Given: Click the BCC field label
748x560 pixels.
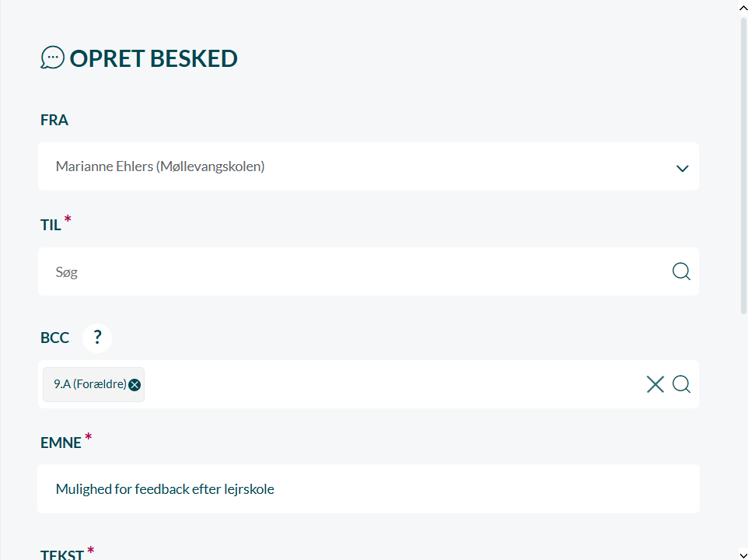Looking at the screenshot, I should click(54, 338).
